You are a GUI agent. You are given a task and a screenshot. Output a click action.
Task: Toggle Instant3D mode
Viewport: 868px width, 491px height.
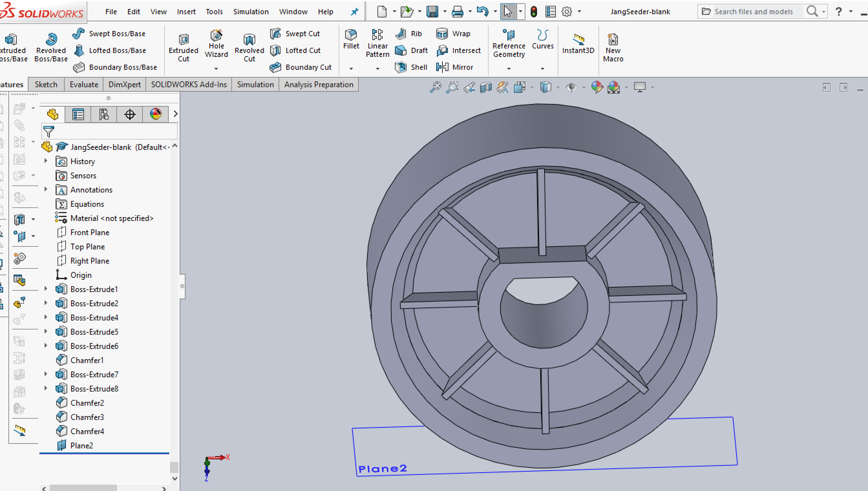click(578, 44)
